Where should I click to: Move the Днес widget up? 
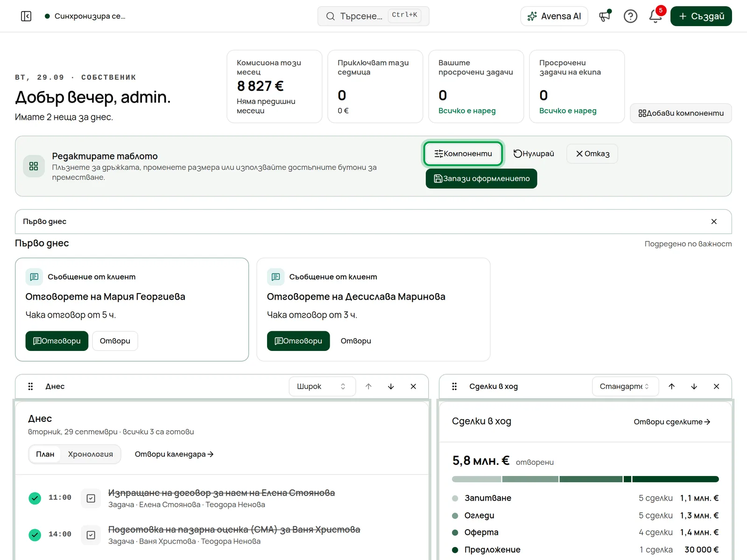point(368,386)
